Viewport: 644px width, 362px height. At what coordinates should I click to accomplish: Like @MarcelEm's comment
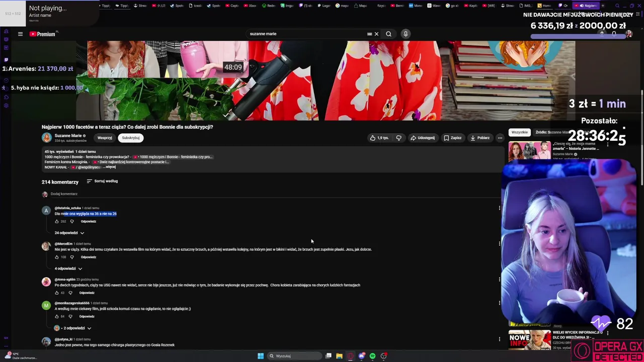(x=57, y=257)
